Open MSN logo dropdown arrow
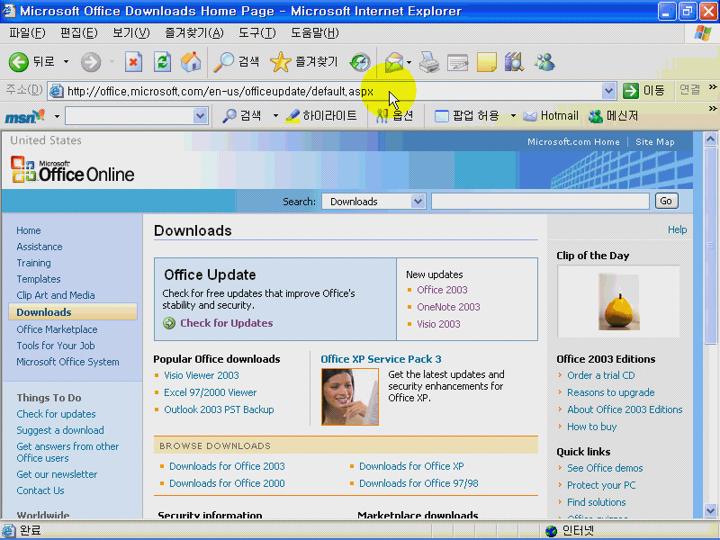Viewport: 720px width, 540px height. point(57,116)
